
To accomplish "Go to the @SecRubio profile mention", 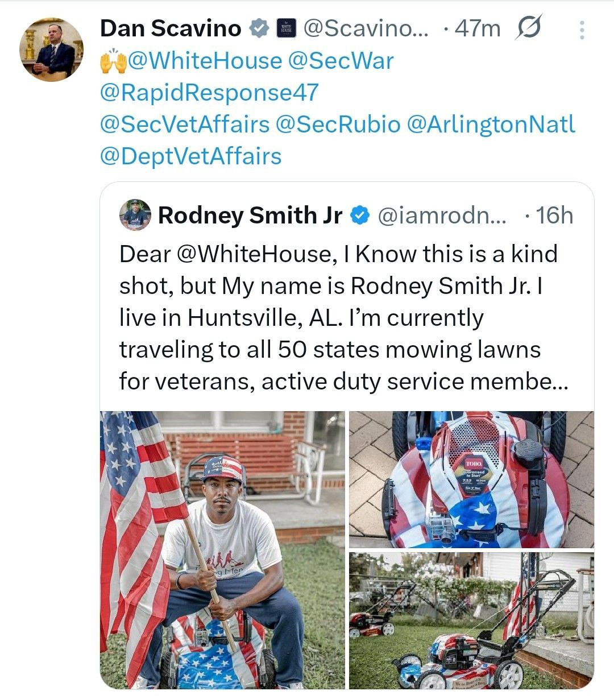I will pos(338,125).
